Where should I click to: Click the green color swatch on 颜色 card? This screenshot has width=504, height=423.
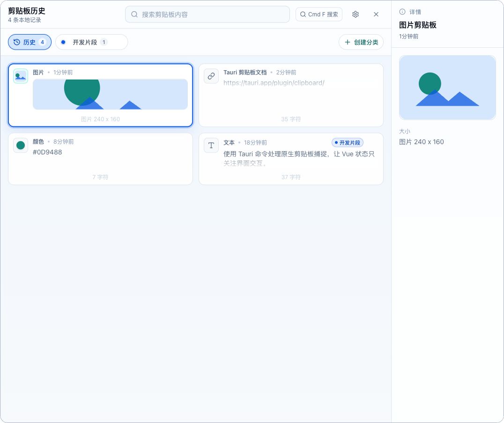coord(21,145)
